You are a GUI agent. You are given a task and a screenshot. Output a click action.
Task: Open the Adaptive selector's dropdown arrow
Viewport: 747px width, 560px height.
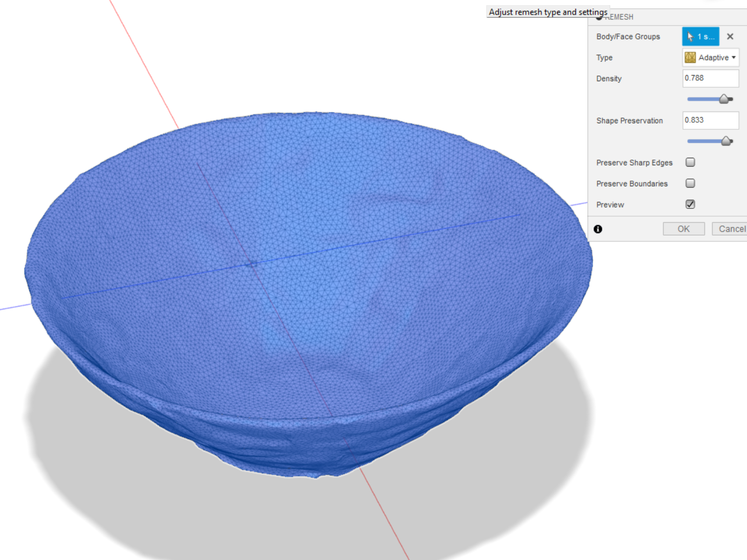[x=733, y=57]
